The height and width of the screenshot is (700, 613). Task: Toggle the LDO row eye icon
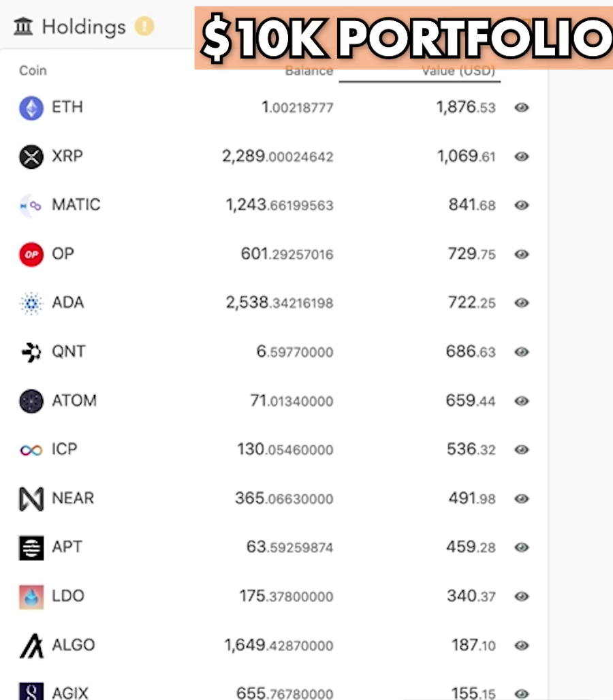[522, 596]
